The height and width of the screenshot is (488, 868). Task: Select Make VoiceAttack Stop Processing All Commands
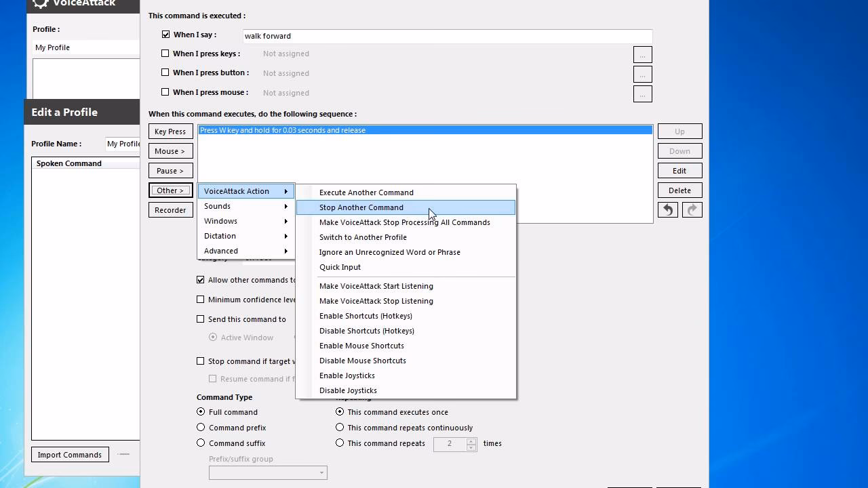406,222
